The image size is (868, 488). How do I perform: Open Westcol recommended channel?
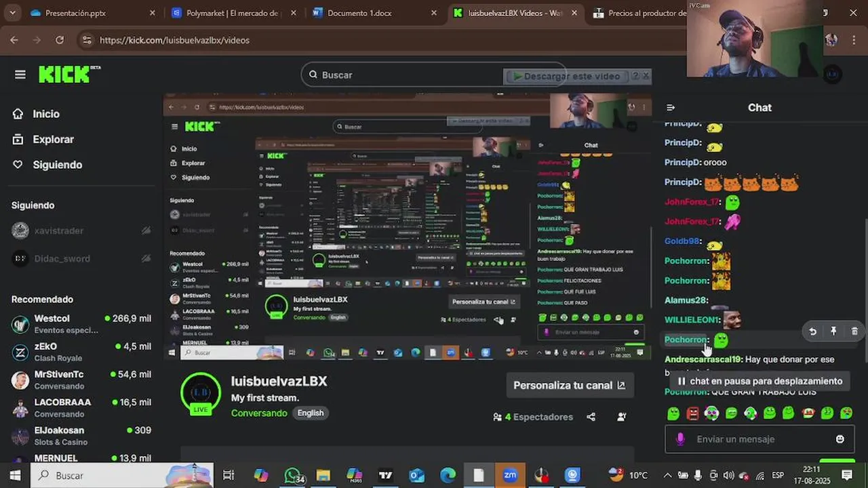click(x=81, y=324)
